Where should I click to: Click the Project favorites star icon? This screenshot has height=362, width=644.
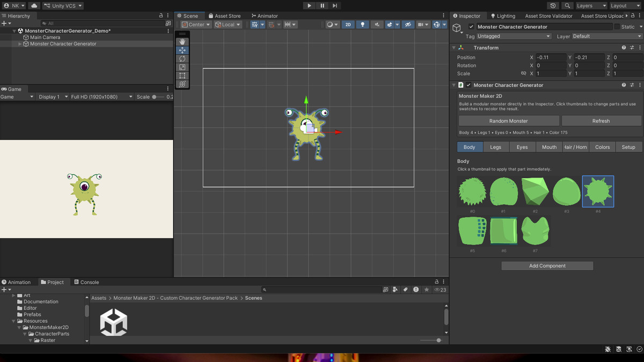tap(427, 290)
